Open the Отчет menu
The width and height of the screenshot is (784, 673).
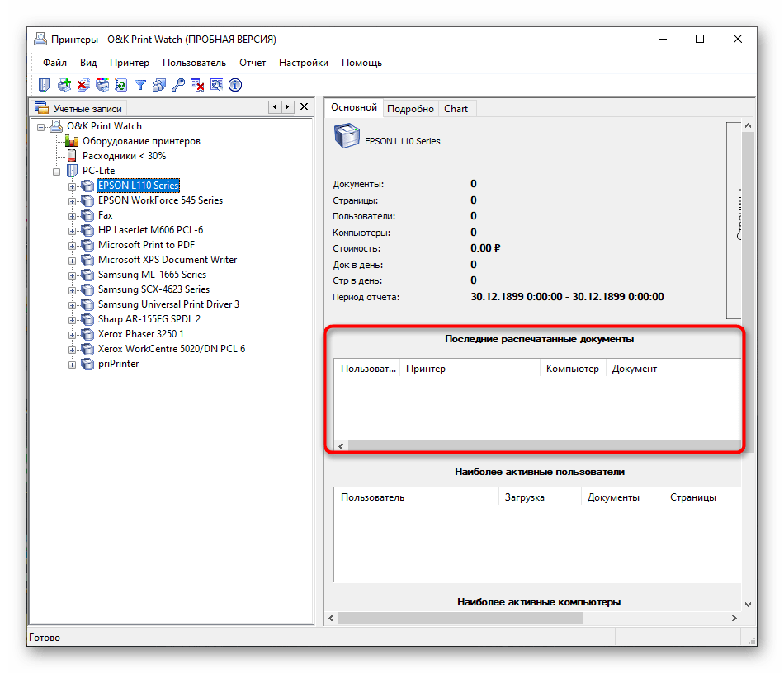click(x=253, y=63)
